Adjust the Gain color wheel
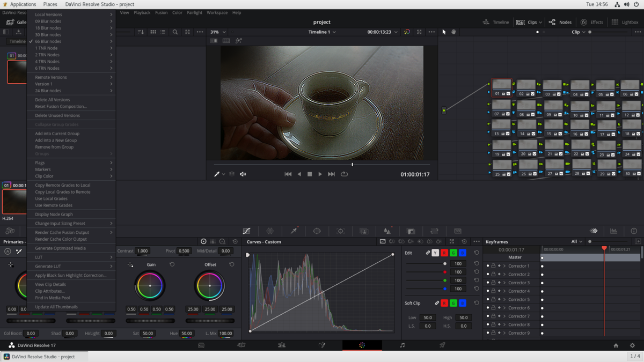The width and height of the screenshot is (644, 362). [150, 285]
